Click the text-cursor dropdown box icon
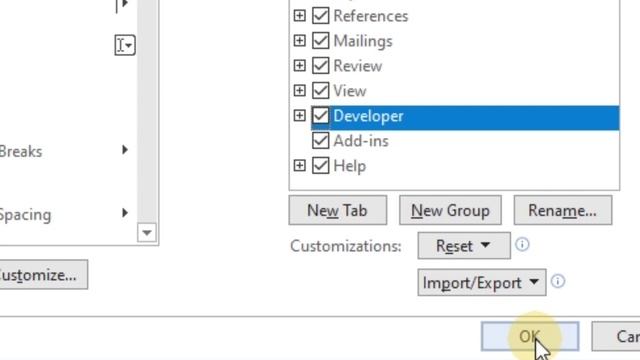 pos(125,45)
